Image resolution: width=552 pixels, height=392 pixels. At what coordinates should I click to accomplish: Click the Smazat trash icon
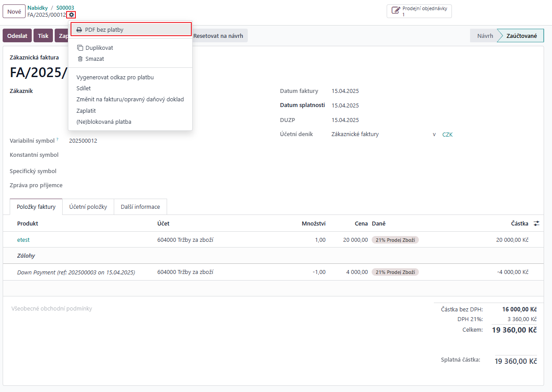click(80, 59)
